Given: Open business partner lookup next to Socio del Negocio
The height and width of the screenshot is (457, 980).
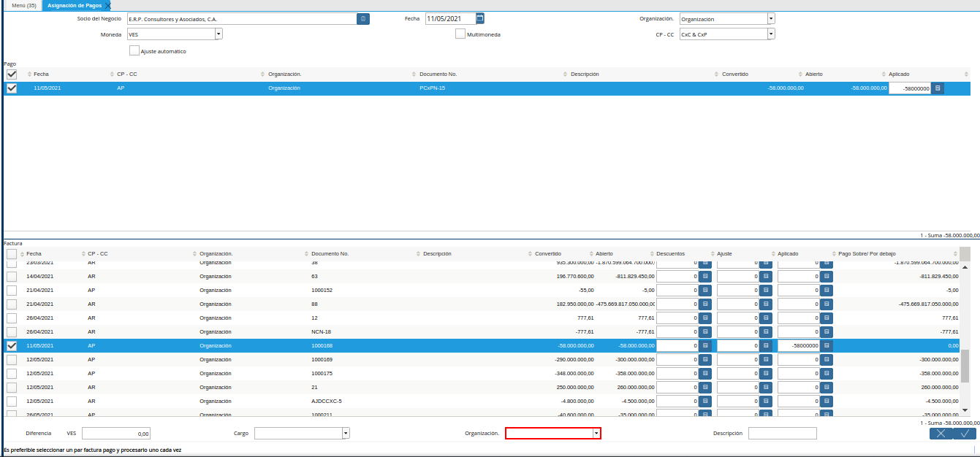Looking at the screenshot, I should [363, 19].
